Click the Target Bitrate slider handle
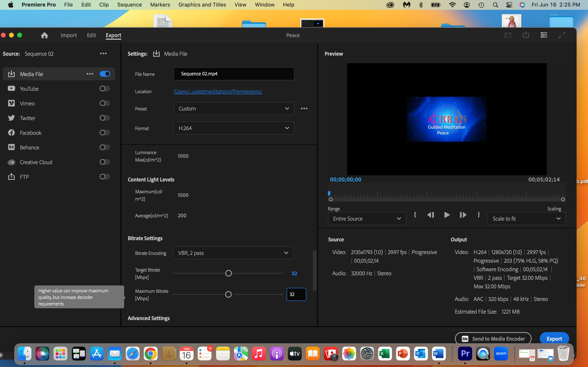 click(x=228, y=273)
